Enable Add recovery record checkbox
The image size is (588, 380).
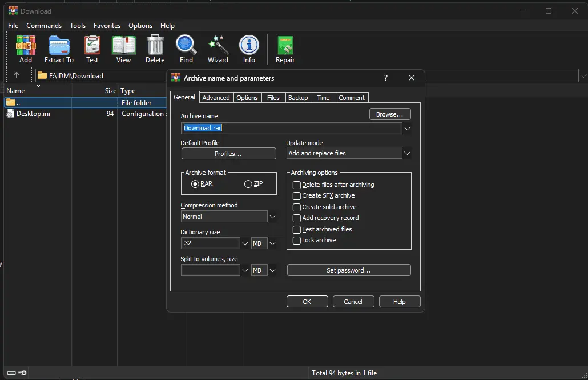(x=297, y=218)
